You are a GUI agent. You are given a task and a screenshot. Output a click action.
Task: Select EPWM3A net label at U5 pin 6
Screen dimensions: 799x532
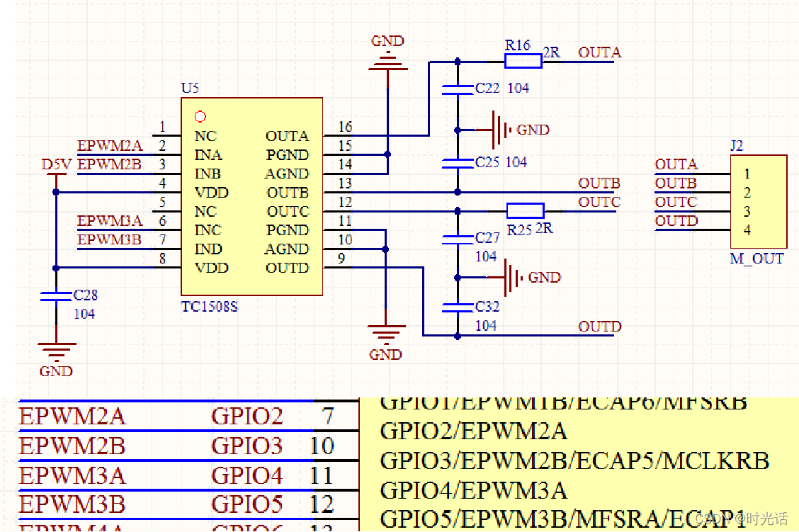[110, 221]
